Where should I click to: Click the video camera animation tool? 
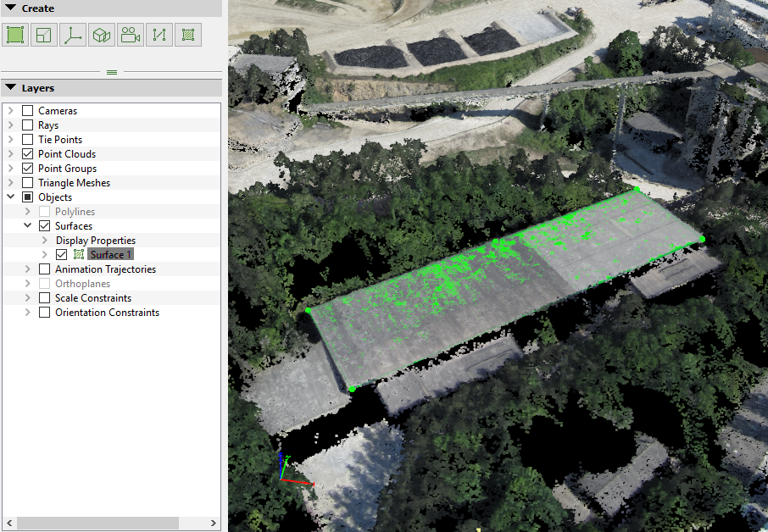131,35
